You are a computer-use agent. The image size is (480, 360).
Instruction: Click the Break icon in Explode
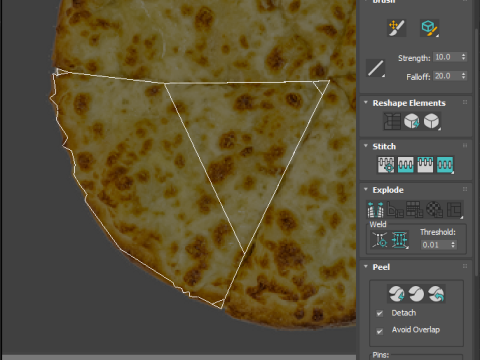click(x=375, y=210)
